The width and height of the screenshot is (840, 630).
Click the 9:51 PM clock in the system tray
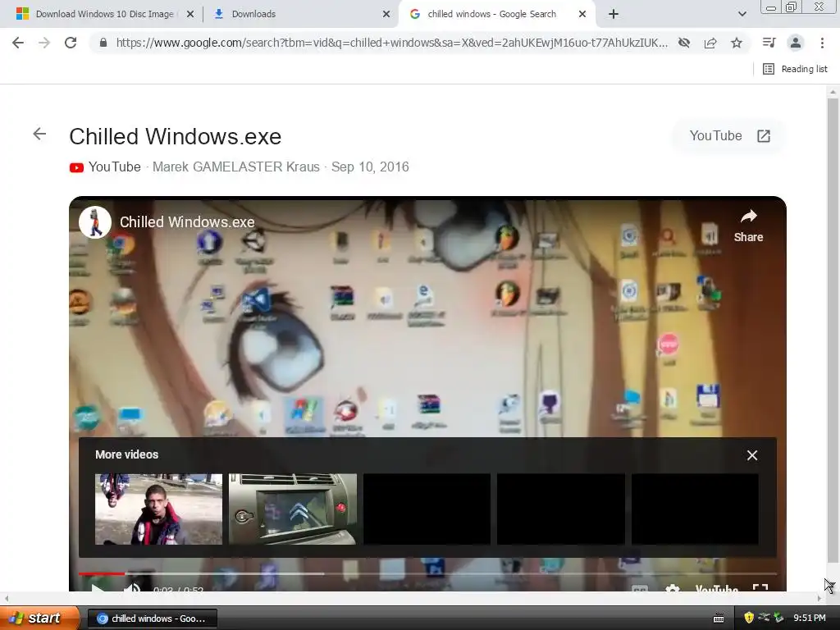(x=810, y=619)
